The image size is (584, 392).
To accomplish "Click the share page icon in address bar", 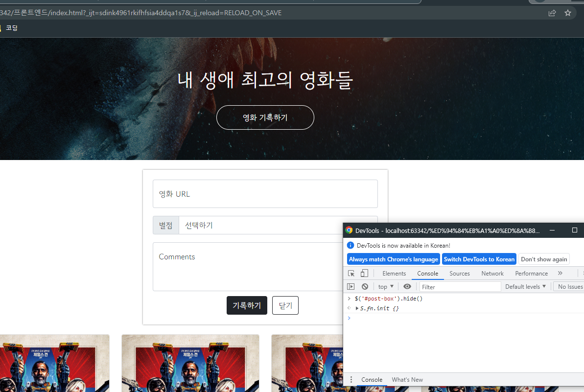I will point(552,13).
